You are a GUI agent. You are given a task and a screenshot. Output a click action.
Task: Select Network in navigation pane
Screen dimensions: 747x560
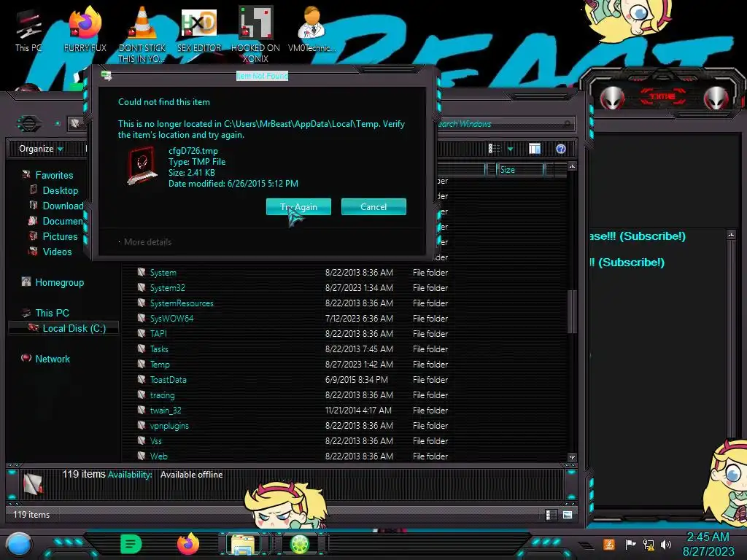[x=53, y=359]
